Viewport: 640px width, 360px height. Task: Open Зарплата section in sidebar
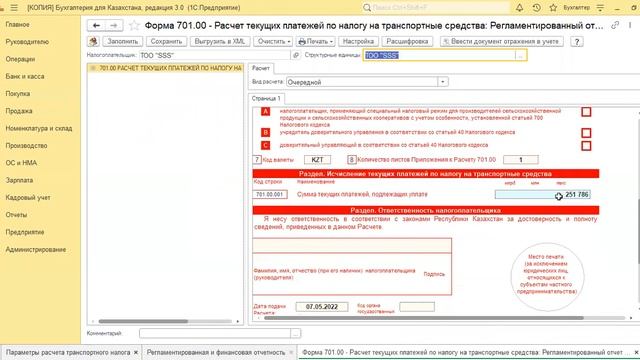(20, 180)
